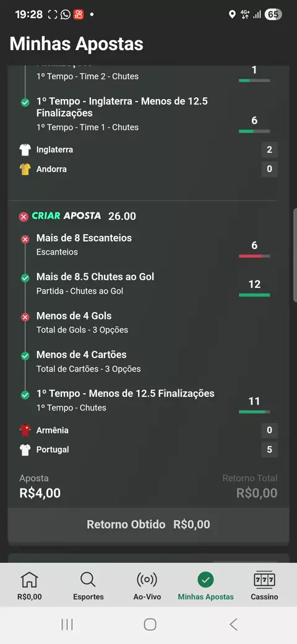Viewport: 297px width, 644px height.
Task: Open the Mais de 8.5 Chutes ao Gol selection
Action: [95, 284]
